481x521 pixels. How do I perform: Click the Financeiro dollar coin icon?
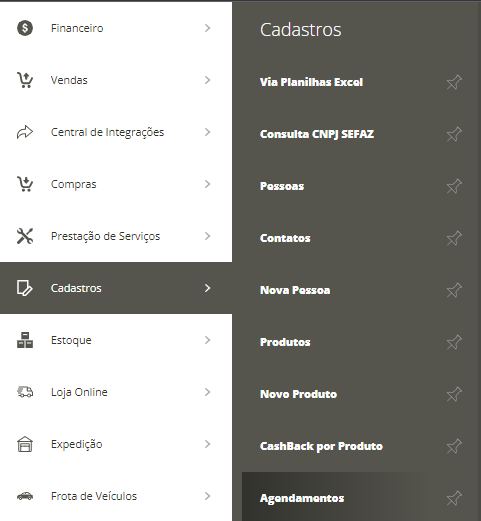pos(25,28)
